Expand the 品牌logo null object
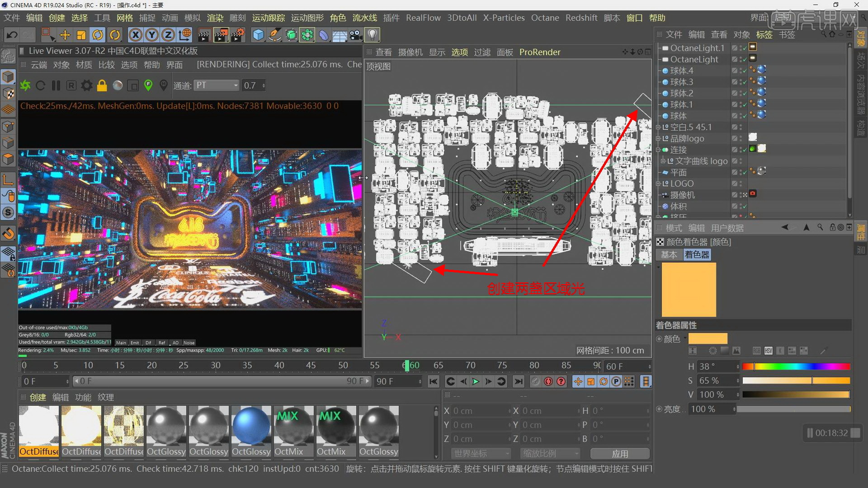This screenshot has height=488, width=868. [659, 139]
